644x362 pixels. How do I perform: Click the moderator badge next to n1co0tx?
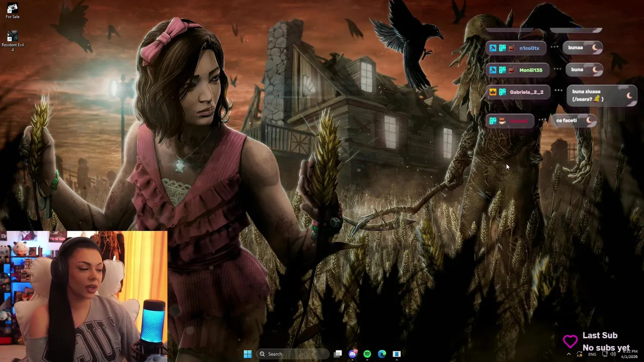(493, 48)
